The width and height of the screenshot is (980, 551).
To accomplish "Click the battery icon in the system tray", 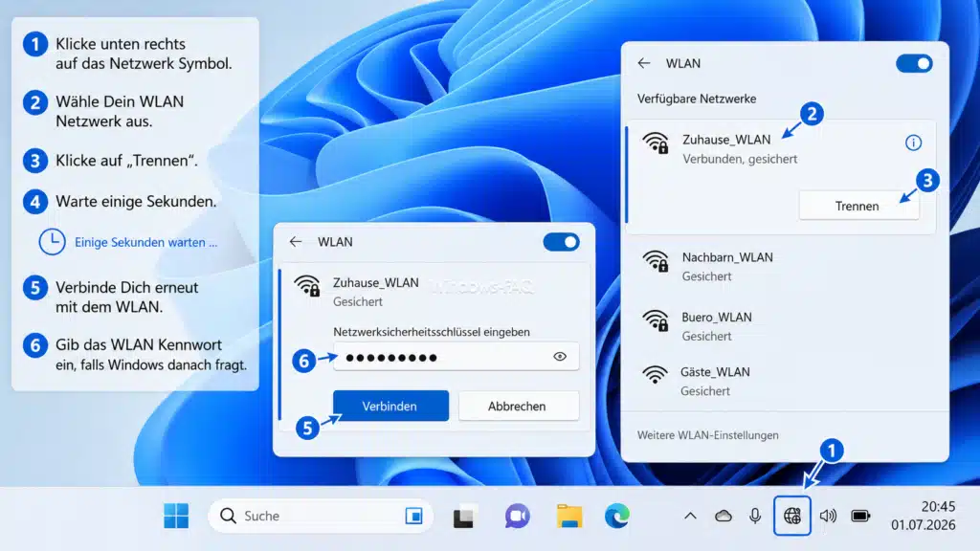I will click(860, 516).
